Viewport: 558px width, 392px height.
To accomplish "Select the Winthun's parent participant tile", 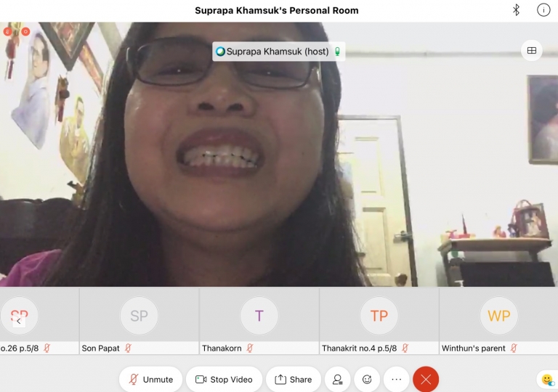I will click(x=499, y=321).
